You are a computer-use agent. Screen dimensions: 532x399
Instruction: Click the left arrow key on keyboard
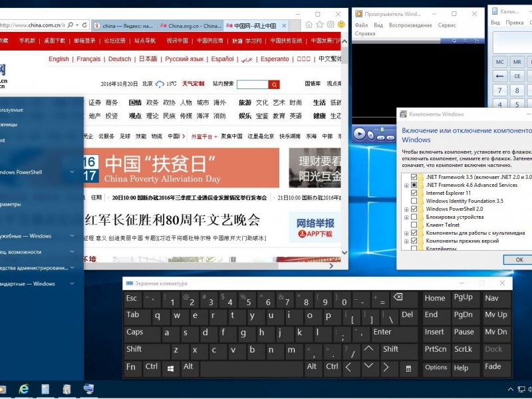click(348, 368)
